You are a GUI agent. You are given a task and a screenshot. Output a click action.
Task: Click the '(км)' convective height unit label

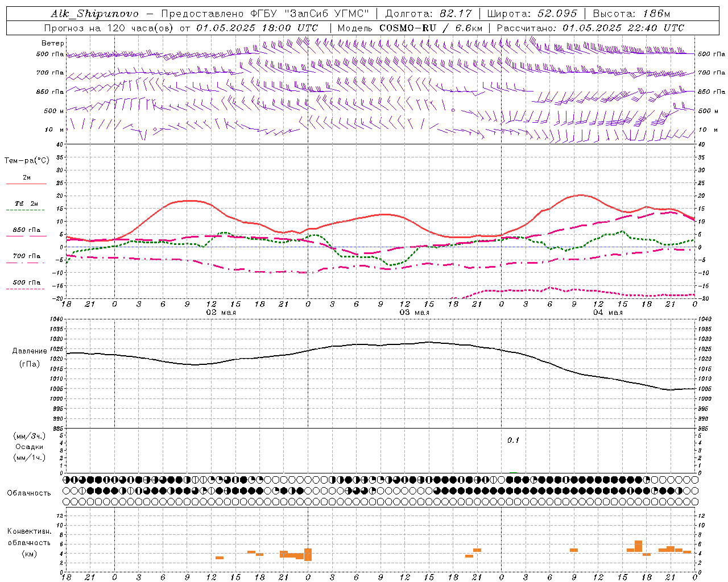[x=30, y=554]
